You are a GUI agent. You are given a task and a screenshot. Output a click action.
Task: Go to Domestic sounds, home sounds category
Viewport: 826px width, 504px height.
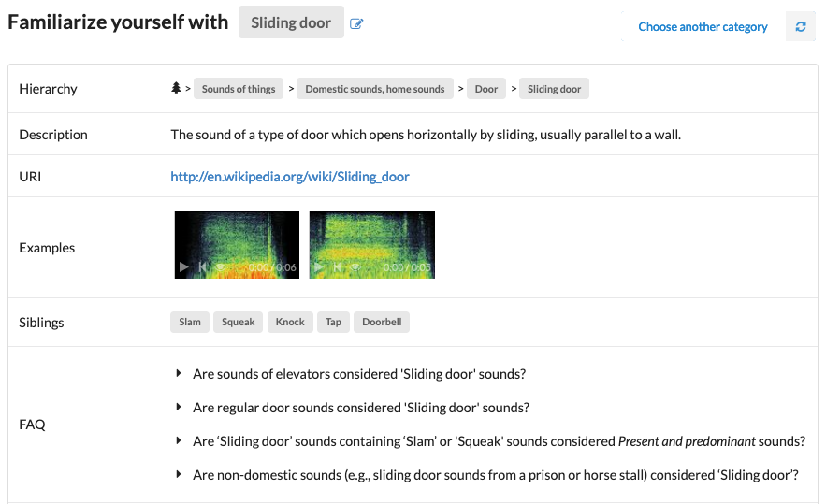tap(375, 89)
